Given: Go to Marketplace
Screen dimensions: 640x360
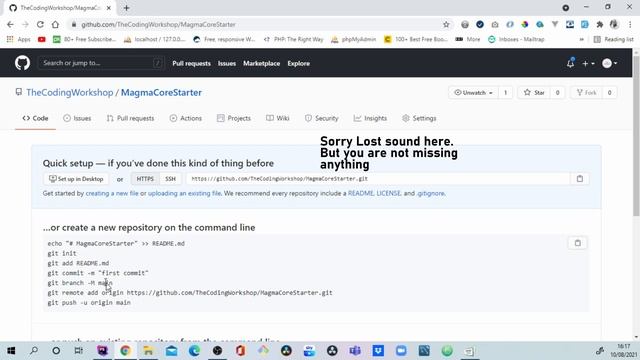Looking at the screenshot, I should [262, 63].
